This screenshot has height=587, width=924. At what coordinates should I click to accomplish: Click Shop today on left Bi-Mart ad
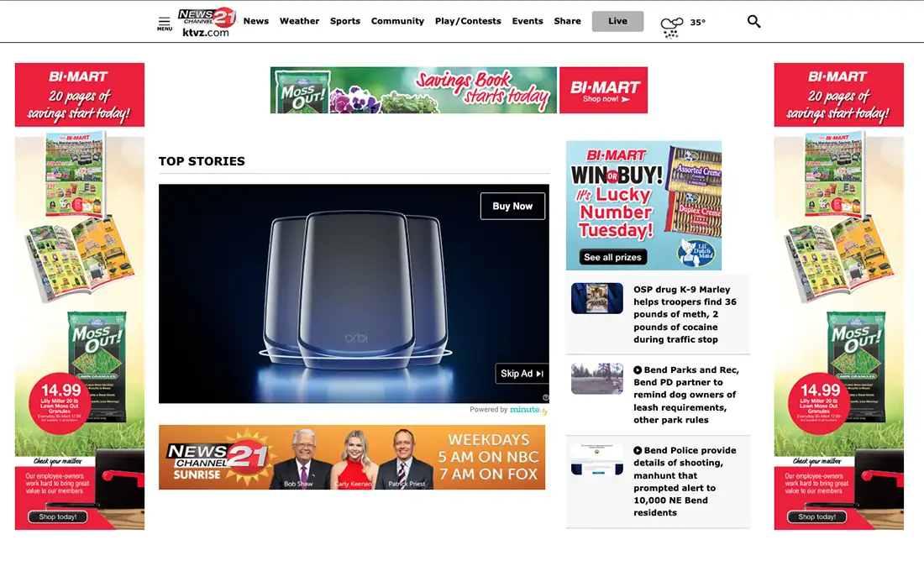point(58,516)
